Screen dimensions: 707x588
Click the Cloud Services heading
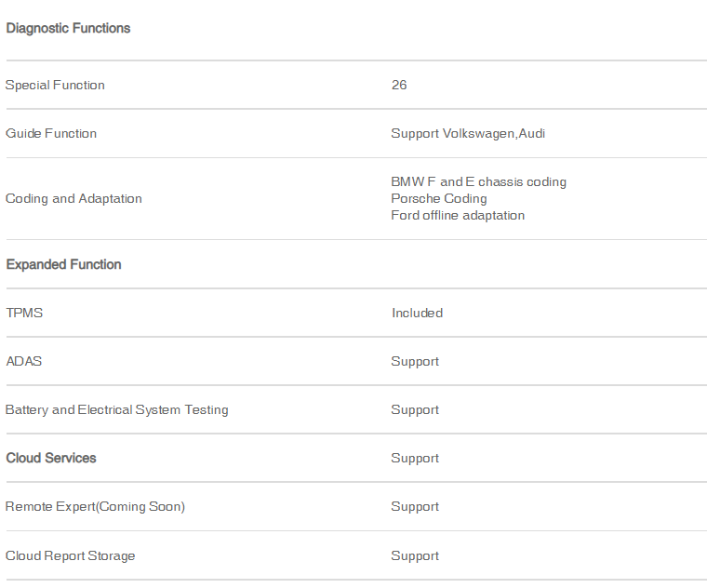click(51, 458)
